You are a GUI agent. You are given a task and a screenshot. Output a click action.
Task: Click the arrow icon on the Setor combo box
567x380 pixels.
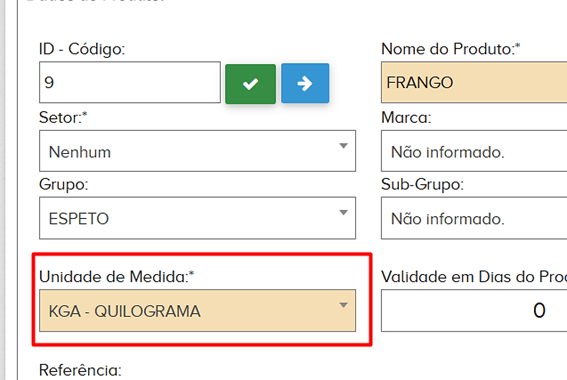[343, 146]
